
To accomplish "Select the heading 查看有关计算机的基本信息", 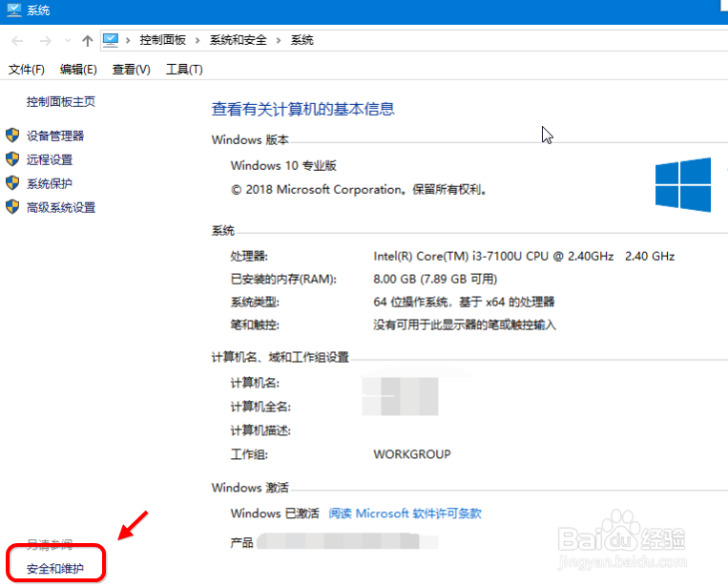I will 302,109.
